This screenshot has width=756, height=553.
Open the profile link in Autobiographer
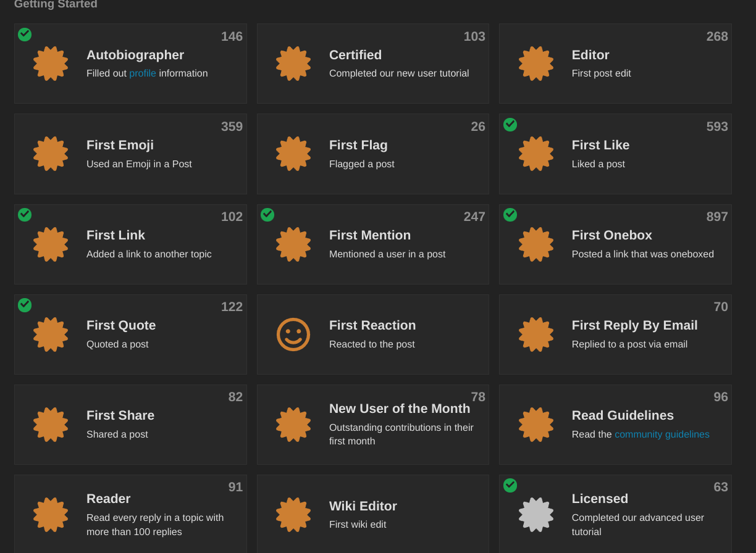143,73
